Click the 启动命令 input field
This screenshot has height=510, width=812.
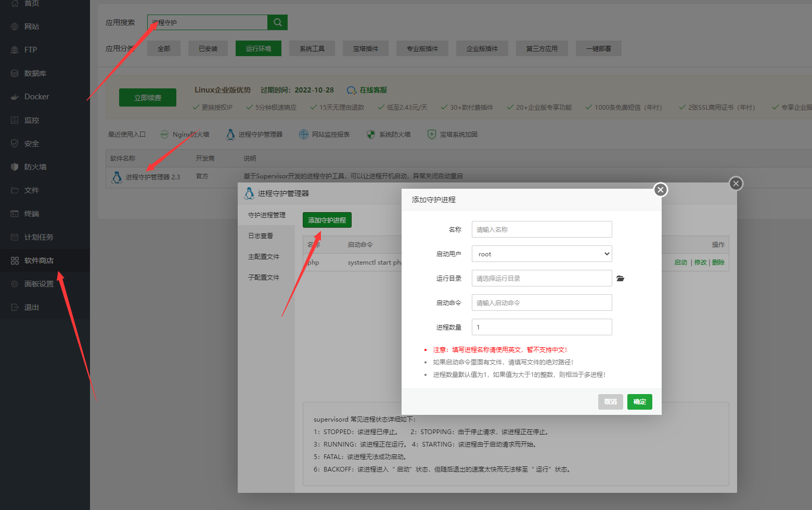click(x=542, y=303)
